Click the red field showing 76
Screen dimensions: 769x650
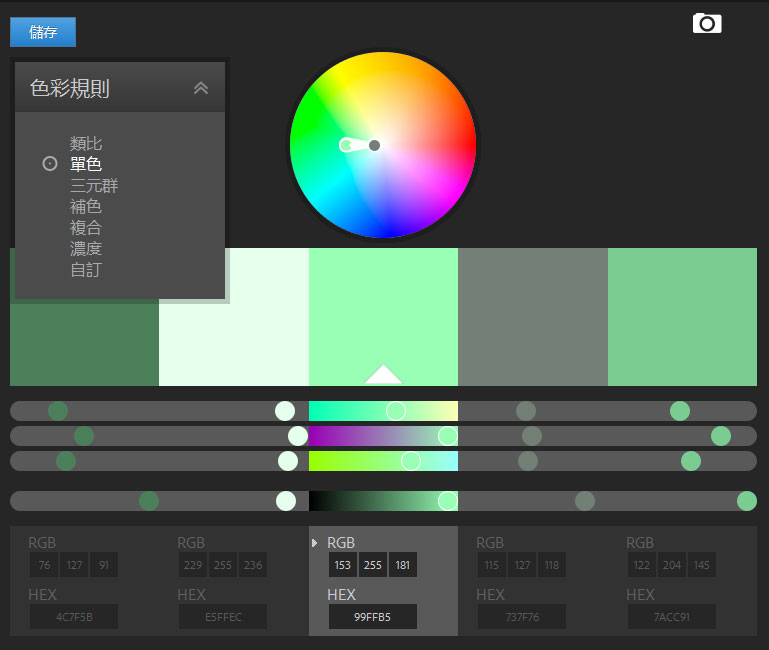pos(44,565)
